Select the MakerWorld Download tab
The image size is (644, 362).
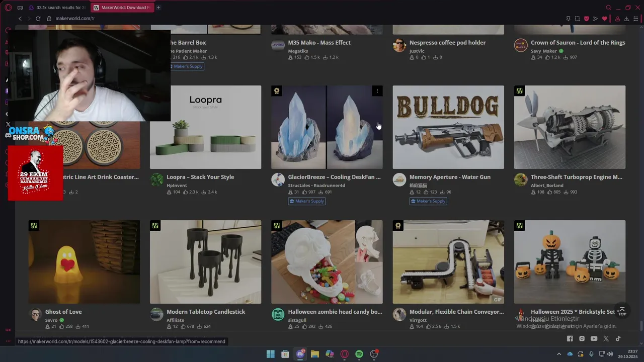[122, 8]
